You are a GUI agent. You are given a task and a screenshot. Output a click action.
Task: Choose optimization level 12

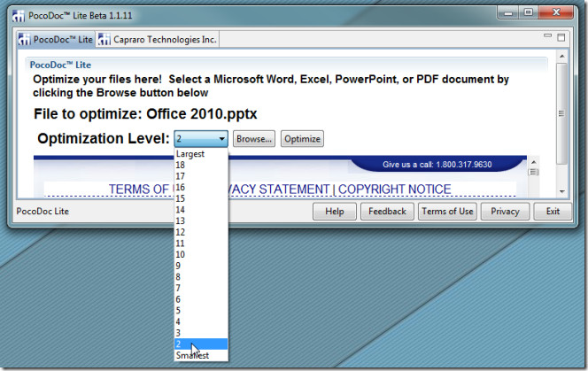point(201,232)
